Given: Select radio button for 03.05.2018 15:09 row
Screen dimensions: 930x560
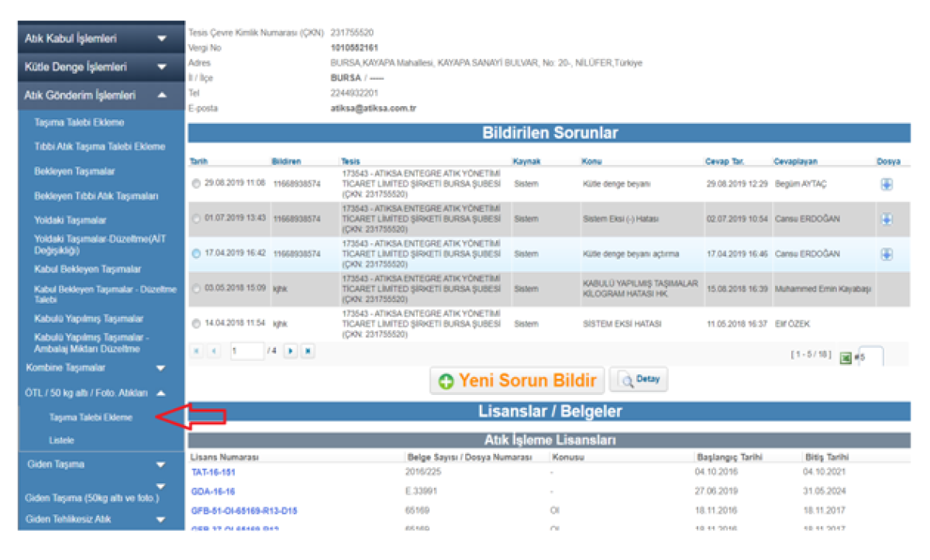Looking at the screenshot, I should pyautogui.click(x=196, y=289).
